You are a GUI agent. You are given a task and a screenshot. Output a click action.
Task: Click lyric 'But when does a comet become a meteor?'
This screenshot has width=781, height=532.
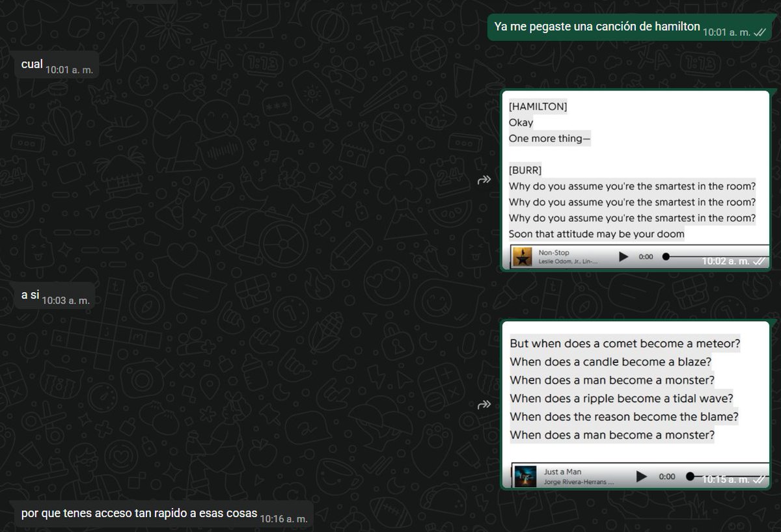click(625, 343)
